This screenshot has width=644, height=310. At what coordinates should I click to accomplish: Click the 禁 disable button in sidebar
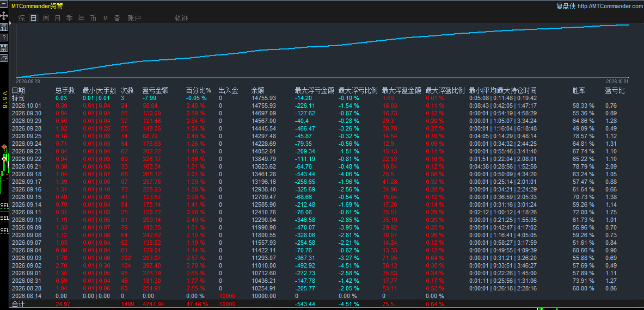4,47
